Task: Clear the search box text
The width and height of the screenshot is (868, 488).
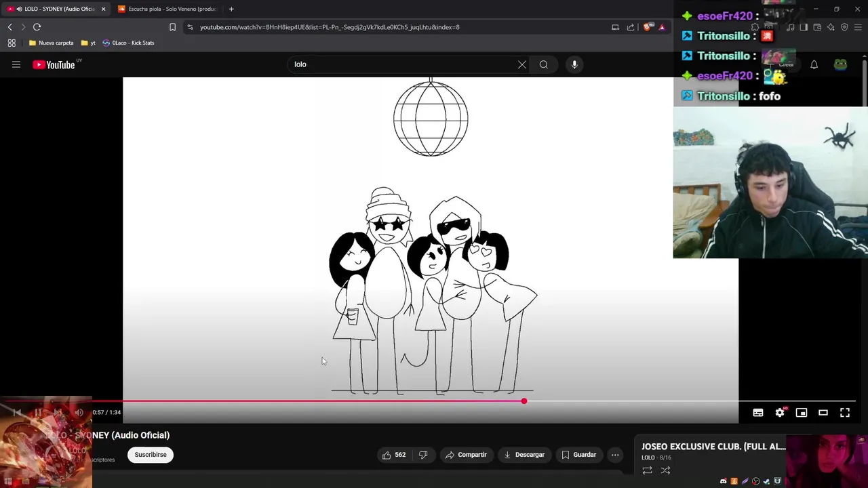Action: click(x=522, y=64)
